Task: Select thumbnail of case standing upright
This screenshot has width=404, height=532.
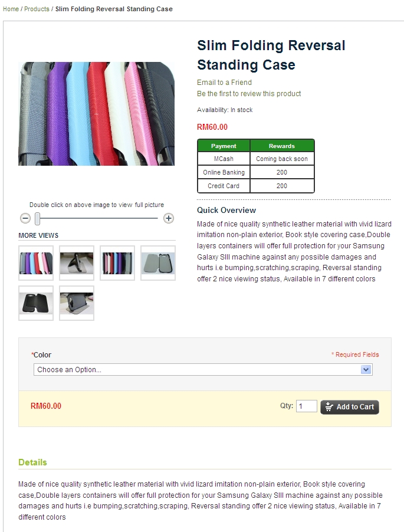Action: click(x=77, y=263)
